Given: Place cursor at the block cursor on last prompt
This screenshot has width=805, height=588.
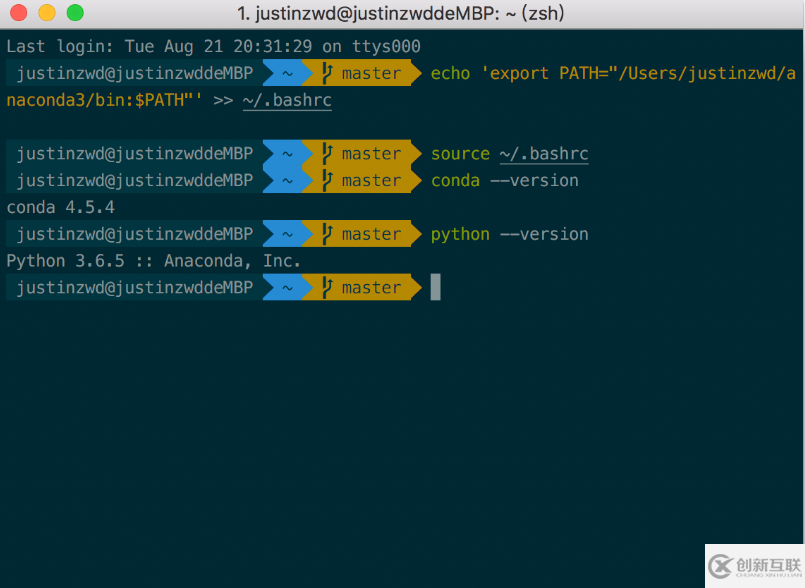Looking at the screenshot, I should [435, 288].
